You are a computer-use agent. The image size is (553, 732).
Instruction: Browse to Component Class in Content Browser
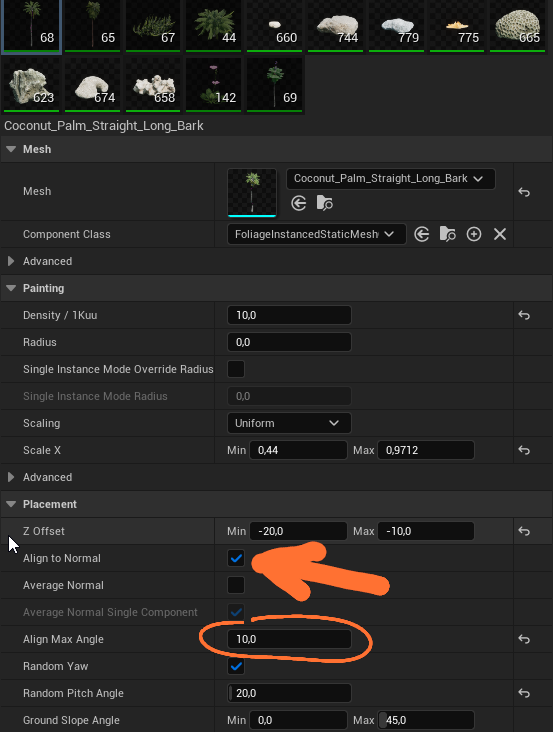tap(448, 234)
